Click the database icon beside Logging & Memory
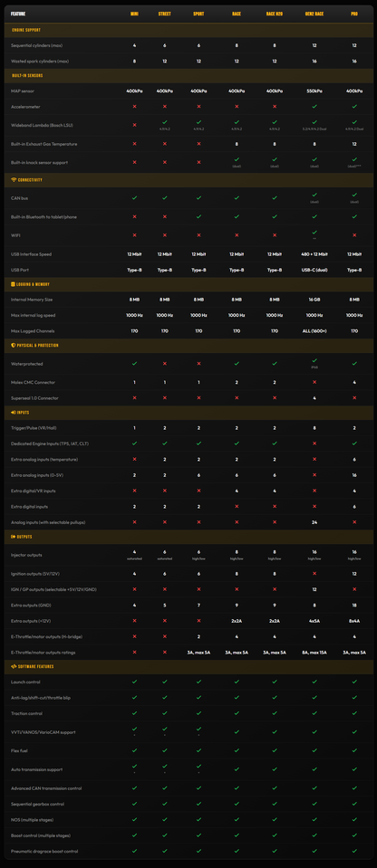Image resolution: width=377 pixels, height=868 pixels. coord(14,284)
